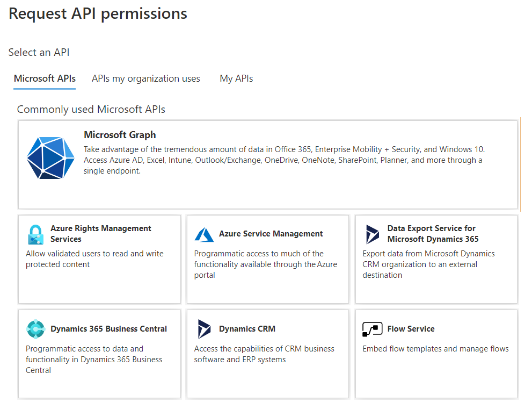This screenshot has width=532, height=402.
Task: Open the APIs my organization uses tab
Action: point(146,78)
